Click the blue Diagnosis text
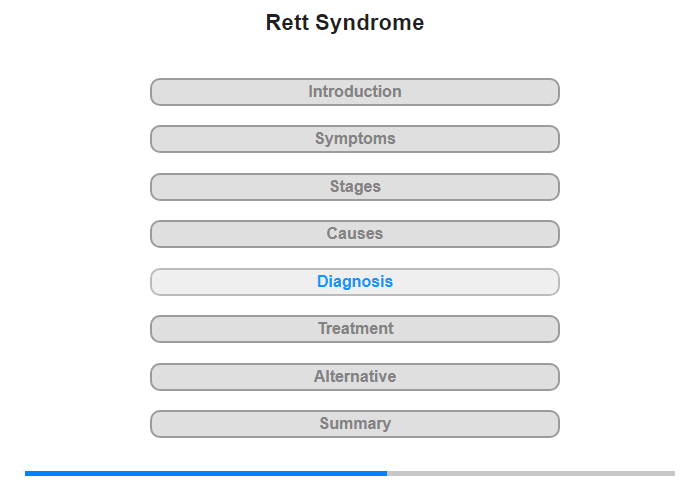Screen dimensions: 700x480 (x=355, y=281)
